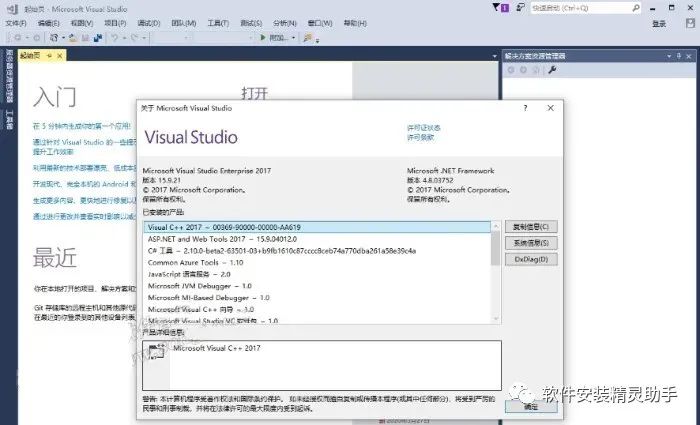The image size is (700, 425).
Task: Open the 编辑(E) menu
Action: pyautogui.click(x=48, y=23)
